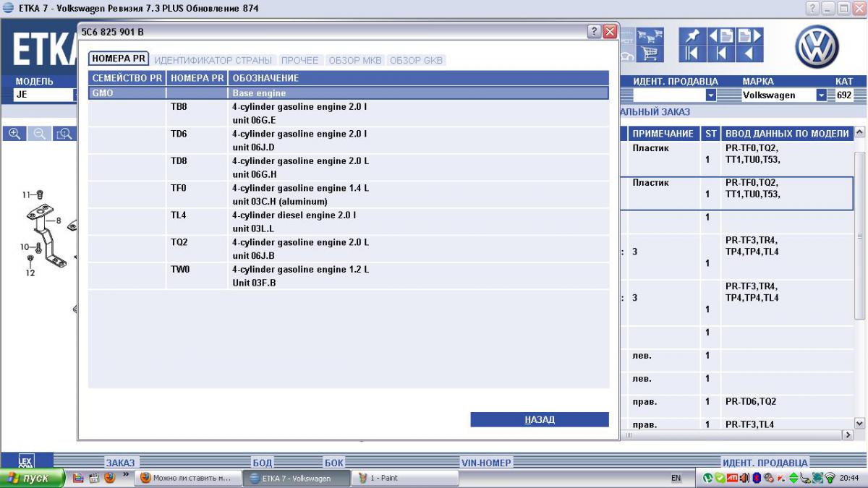Click the МОДЕЛЬ field showing JE
This screenshot has width=868, height=488.
(x=44, y=94)
